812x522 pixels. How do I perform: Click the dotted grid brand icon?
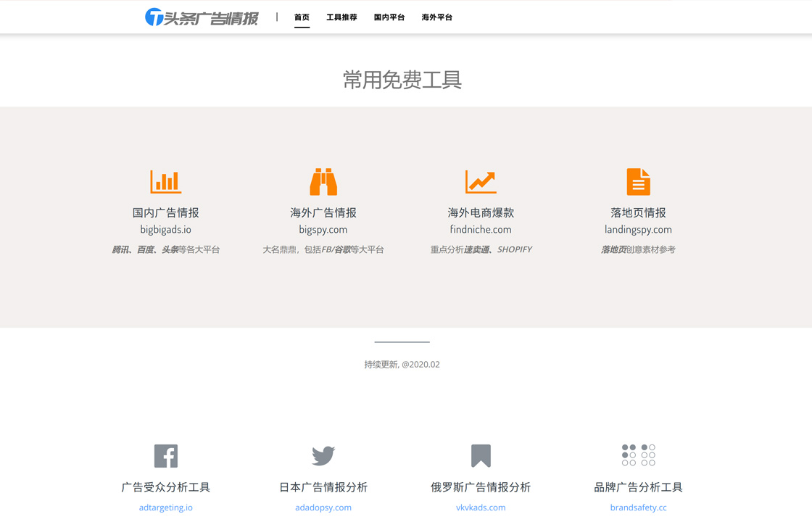[x=639, y=455]
